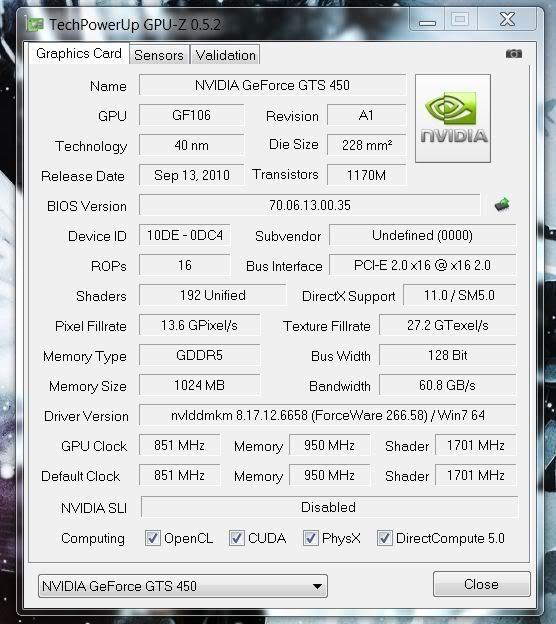This screenshot has height=624, width=556.
Task: Click the BIOS Version field
Action: (x=310, y=205)
